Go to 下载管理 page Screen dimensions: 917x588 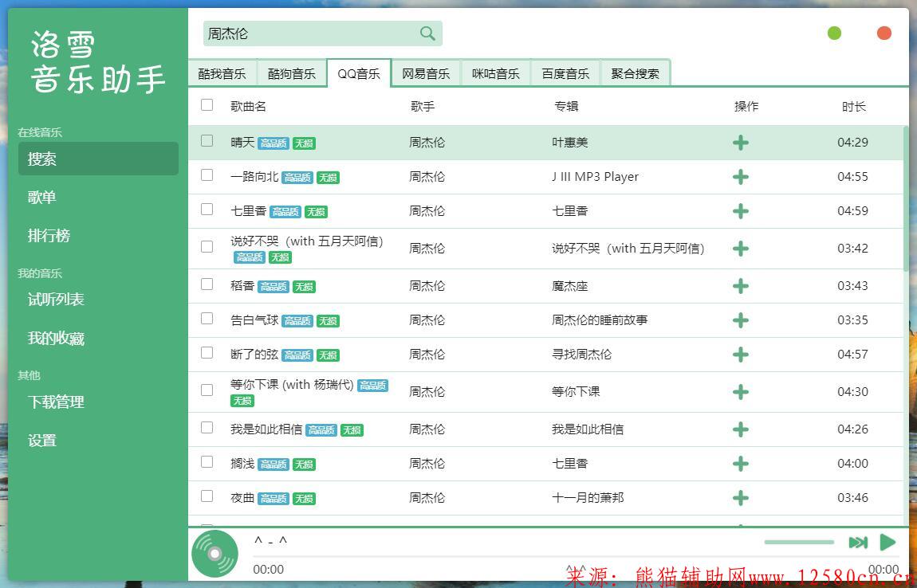click(56, 402)
